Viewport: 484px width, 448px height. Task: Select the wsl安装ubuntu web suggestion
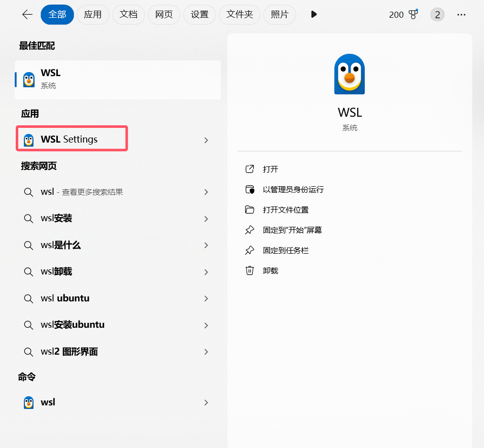tap(118, 325)
